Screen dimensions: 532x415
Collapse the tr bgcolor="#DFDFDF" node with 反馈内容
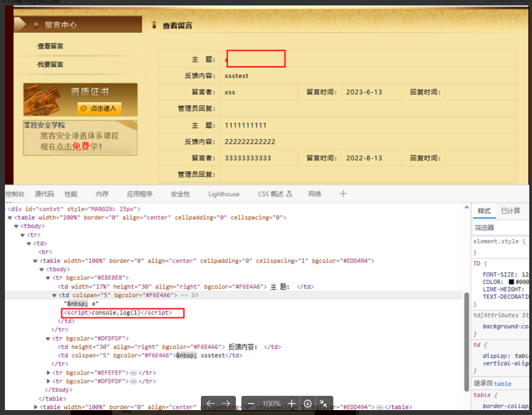[48, 338]
